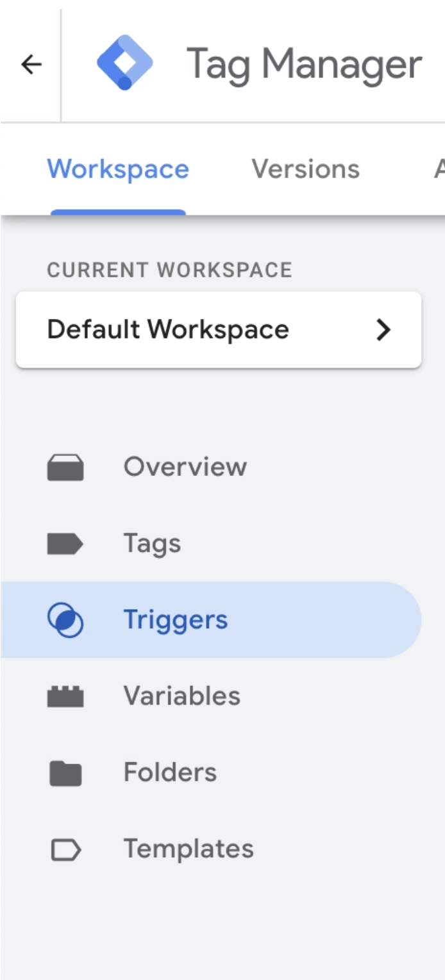Viewport: 445px width, 980px height.
Task: Click the Variables brick icon
Action: [x=65, y=696]
